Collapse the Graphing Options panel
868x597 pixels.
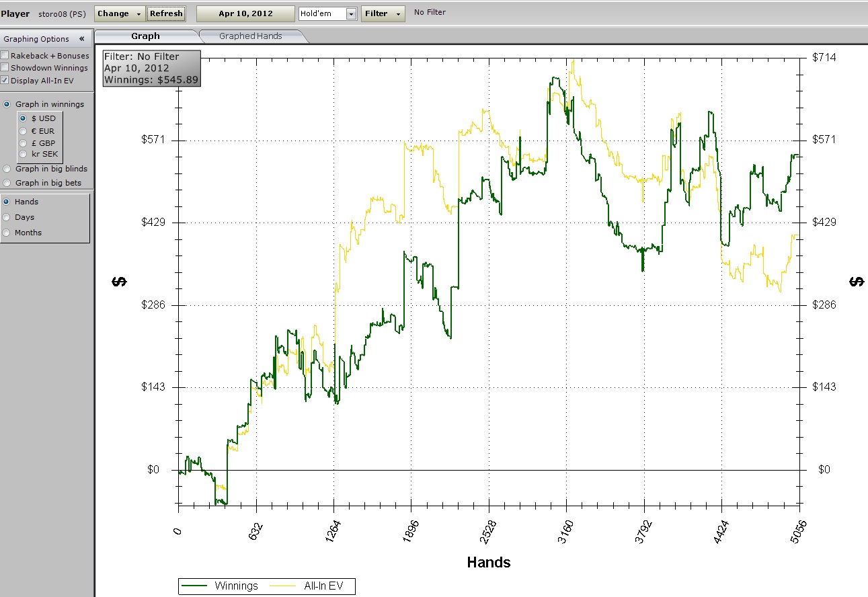(x=81, y=39)
